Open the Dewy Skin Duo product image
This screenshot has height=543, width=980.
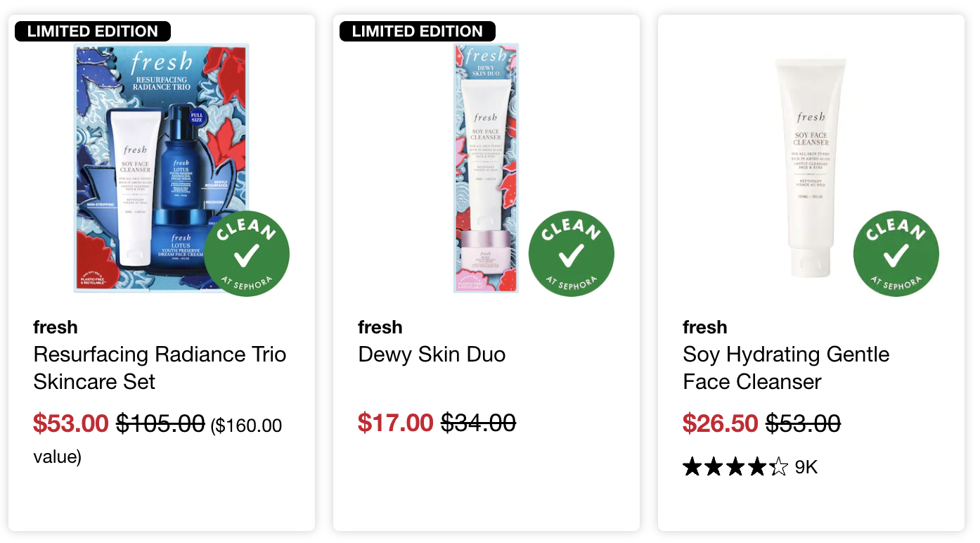coord(486,168)
